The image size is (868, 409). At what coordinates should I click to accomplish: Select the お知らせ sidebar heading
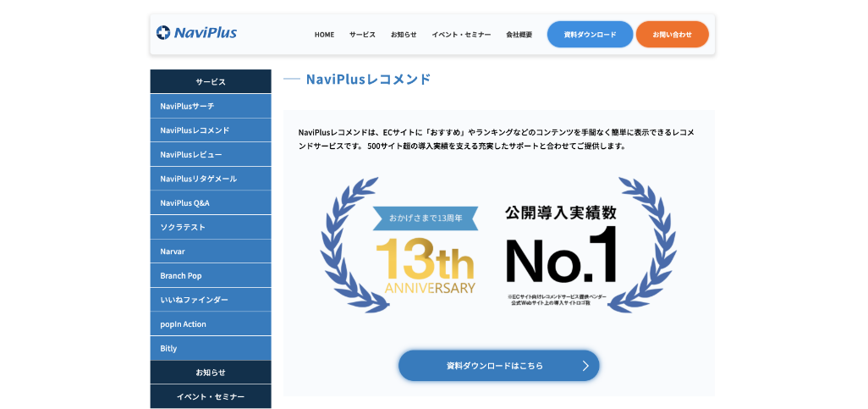point(211,372)
